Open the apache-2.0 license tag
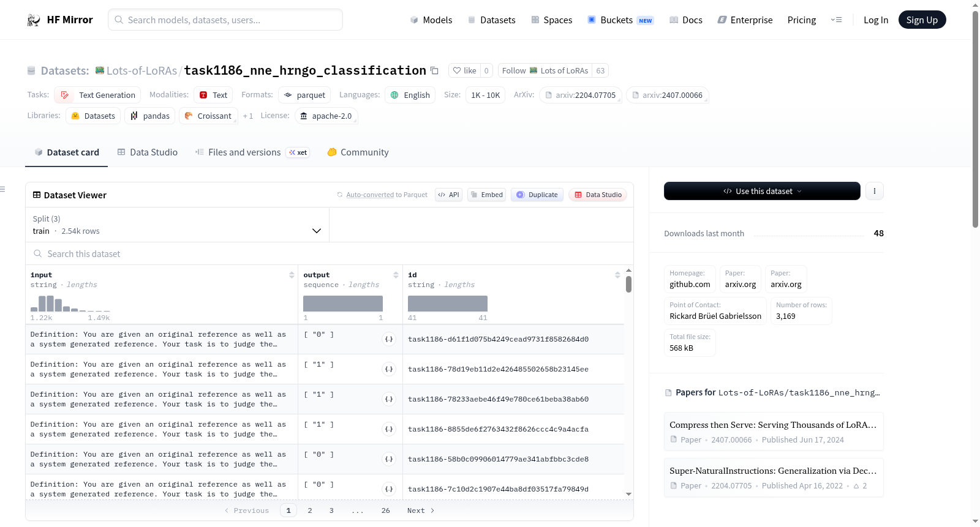The height and width of the screenshot is (527, 980). coord(326,116)
